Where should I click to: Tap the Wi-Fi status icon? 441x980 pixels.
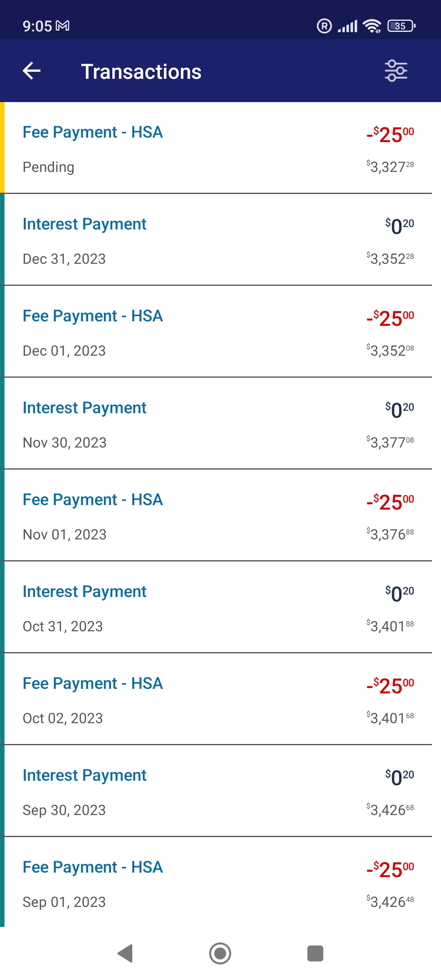372,26
